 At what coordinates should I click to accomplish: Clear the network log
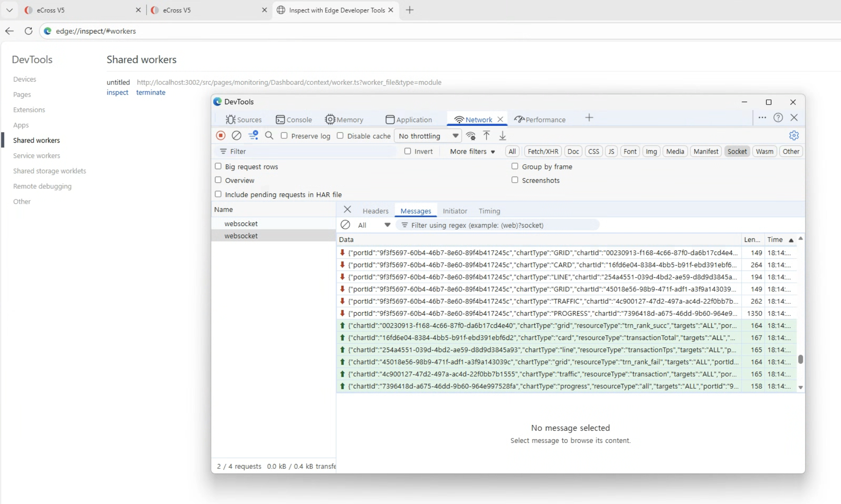tap(237, 135)
